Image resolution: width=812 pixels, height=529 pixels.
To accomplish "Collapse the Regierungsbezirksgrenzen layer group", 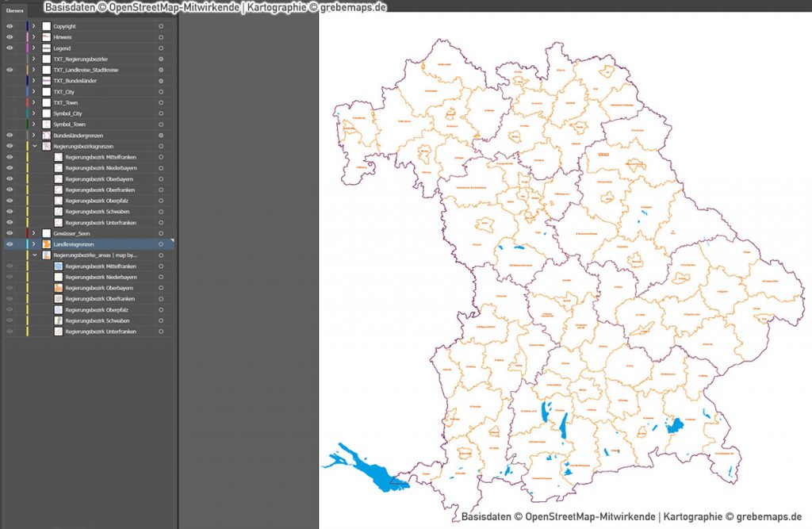I will coord(34,146).
